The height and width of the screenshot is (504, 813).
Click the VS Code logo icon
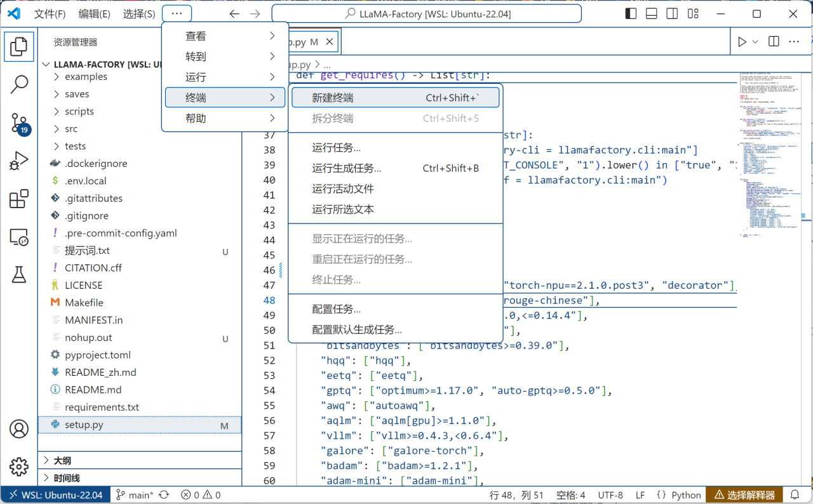point(14,14)
